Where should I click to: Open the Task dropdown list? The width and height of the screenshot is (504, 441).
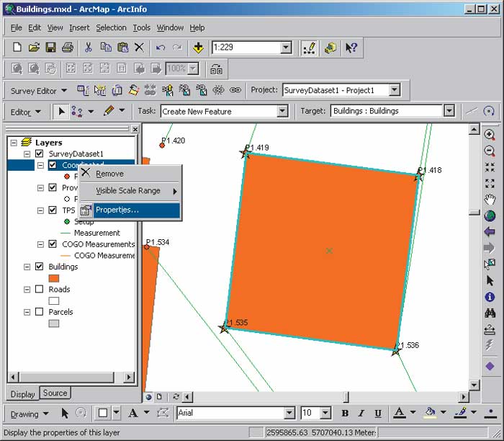282,111
